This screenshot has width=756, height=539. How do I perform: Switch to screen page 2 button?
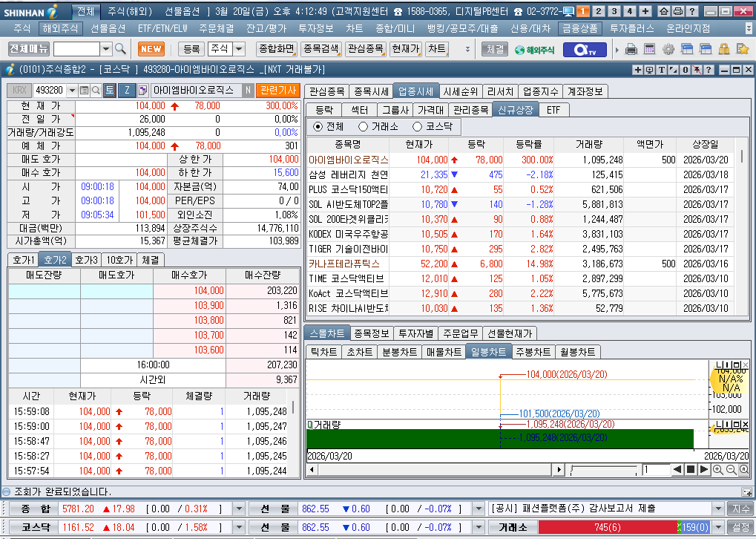point(598,11)
